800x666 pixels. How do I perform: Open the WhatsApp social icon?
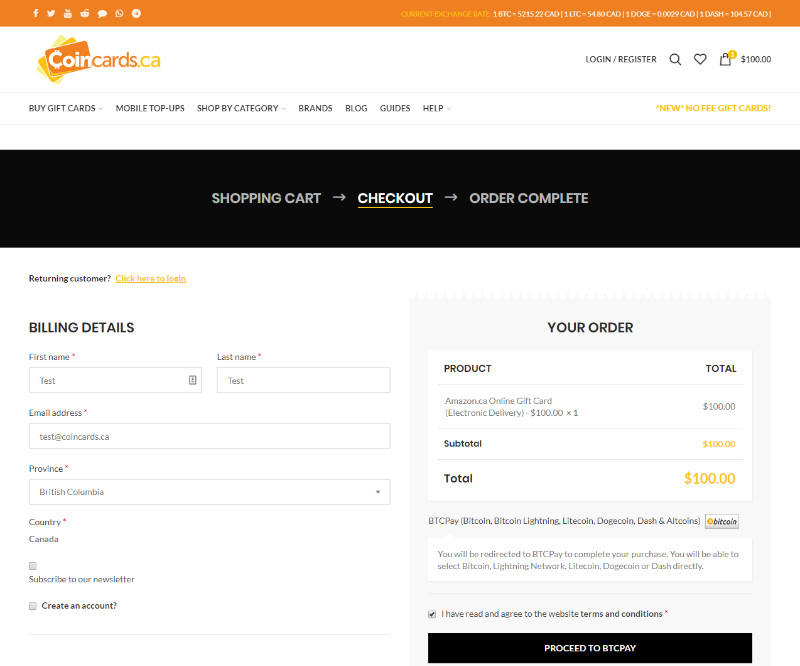[119, 13]
